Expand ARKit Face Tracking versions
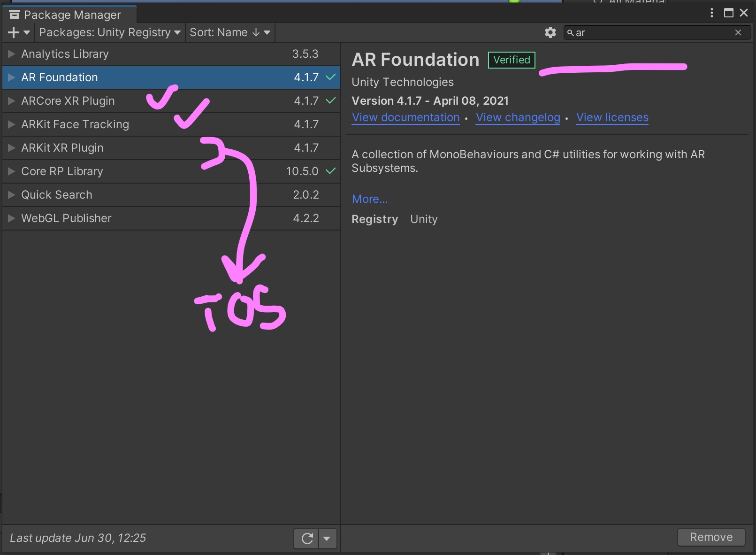Image resolution: width=756 pixels, height=555 pixels. 12,124
